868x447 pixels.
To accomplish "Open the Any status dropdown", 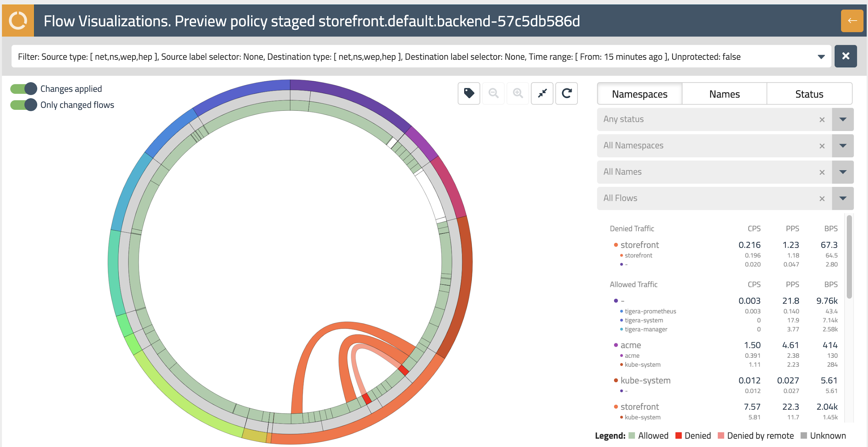I will [x=843, y=119].
